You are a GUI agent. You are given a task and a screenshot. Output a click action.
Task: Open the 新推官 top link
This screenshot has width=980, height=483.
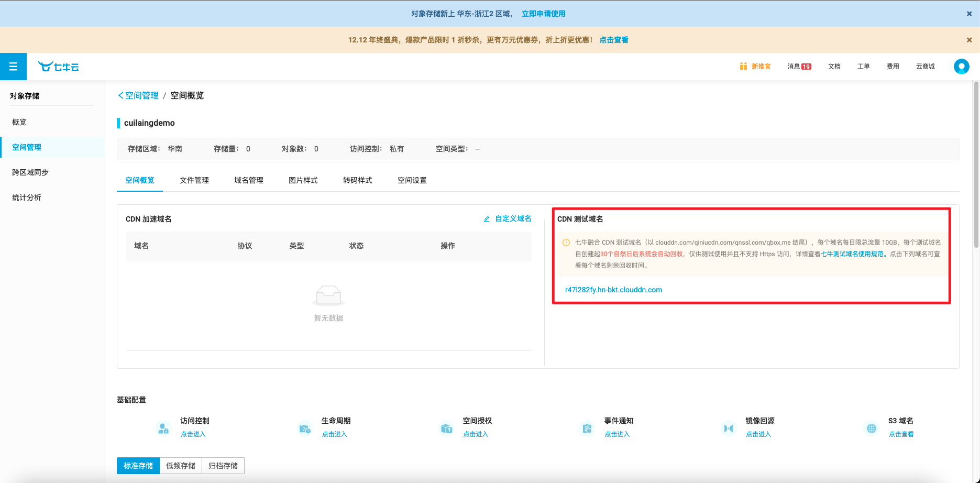coord(761,67)
